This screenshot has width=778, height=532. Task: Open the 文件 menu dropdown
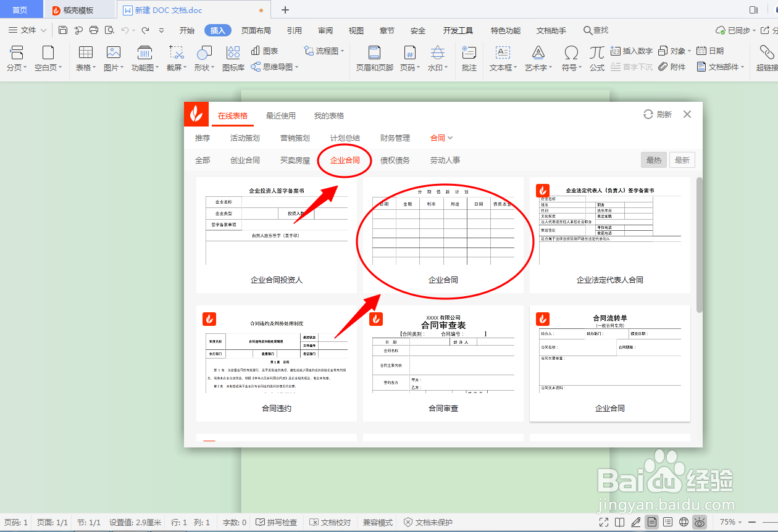[x=27, y=30]
